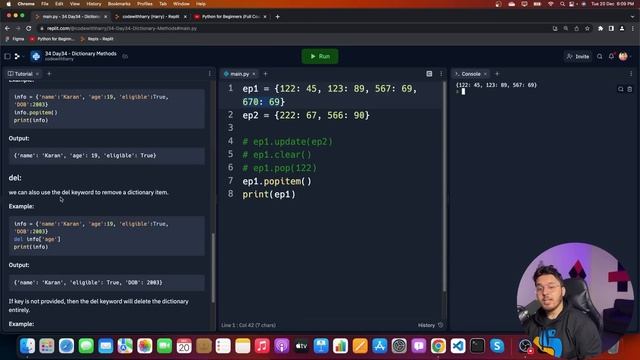This screenshot has height=360, width=640.
Task: Open the Figma bookmark
Action: [x=16, y=39]
